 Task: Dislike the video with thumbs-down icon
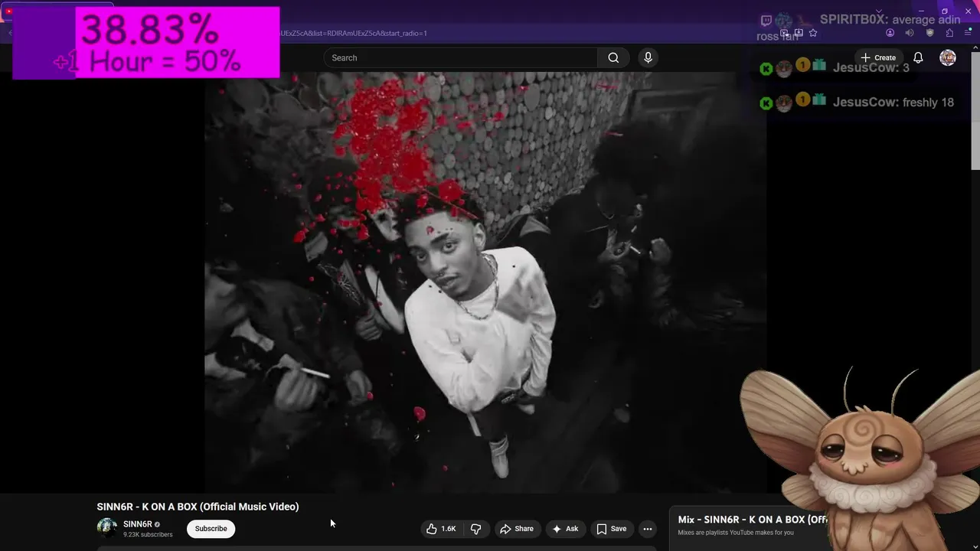[x=475, y=529]
